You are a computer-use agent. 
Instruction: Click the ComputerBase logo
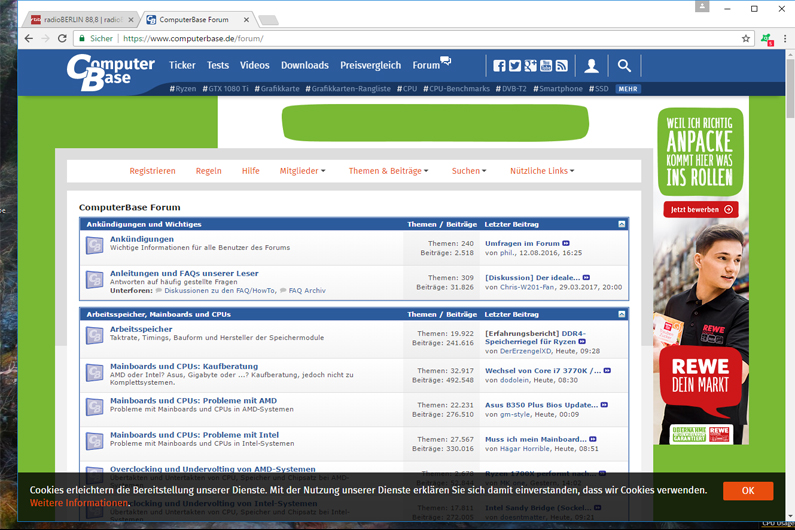pyautogui.click(x=111, y=73)
